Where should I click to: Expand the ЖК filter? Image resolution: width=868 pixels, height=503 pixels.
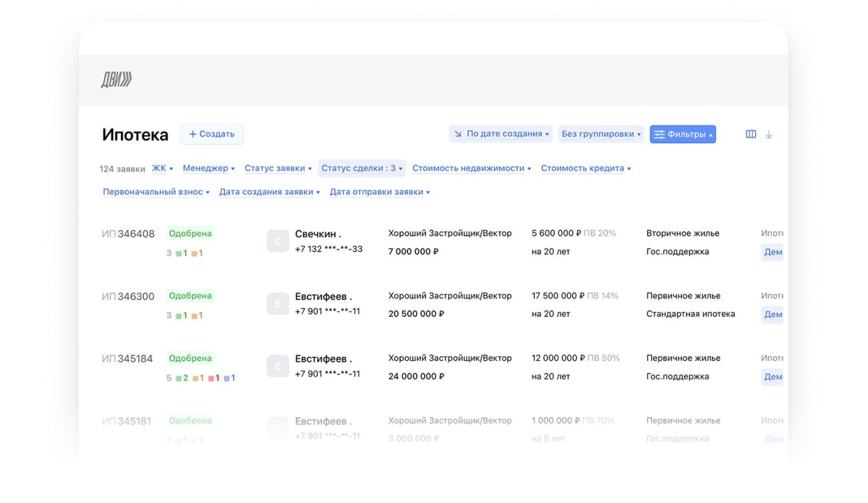162,168
